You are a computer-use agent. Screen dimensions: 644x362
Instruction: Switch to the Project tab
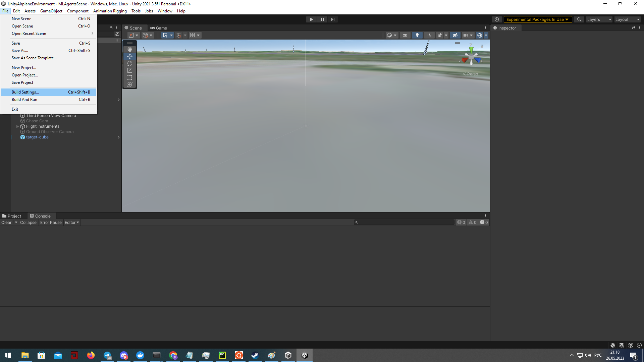coord(12,216)
